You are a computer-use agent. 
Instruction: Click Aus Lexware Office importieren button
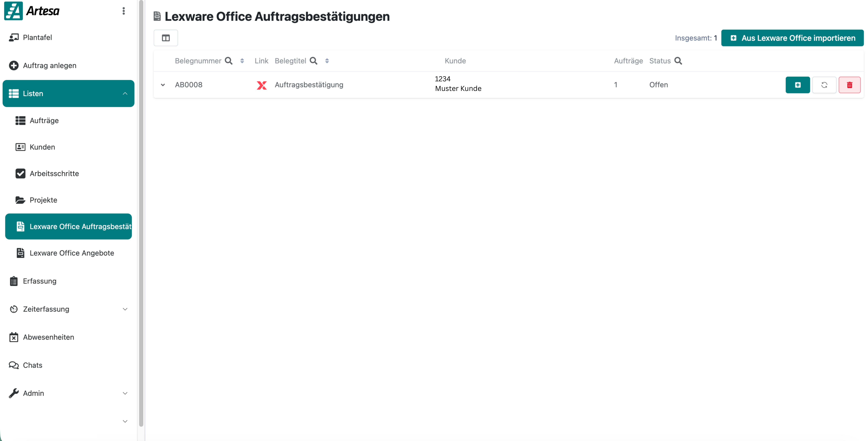[x=792, y=38]
